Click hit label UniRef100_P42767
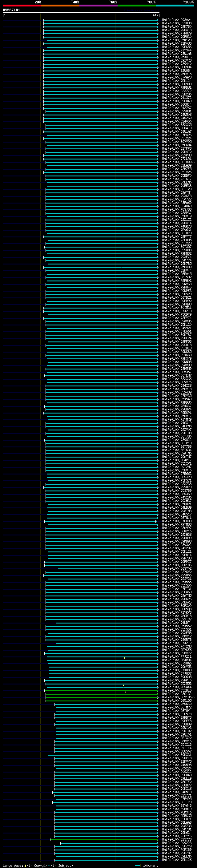Screen dimensions: 197x868 [176, 108]
